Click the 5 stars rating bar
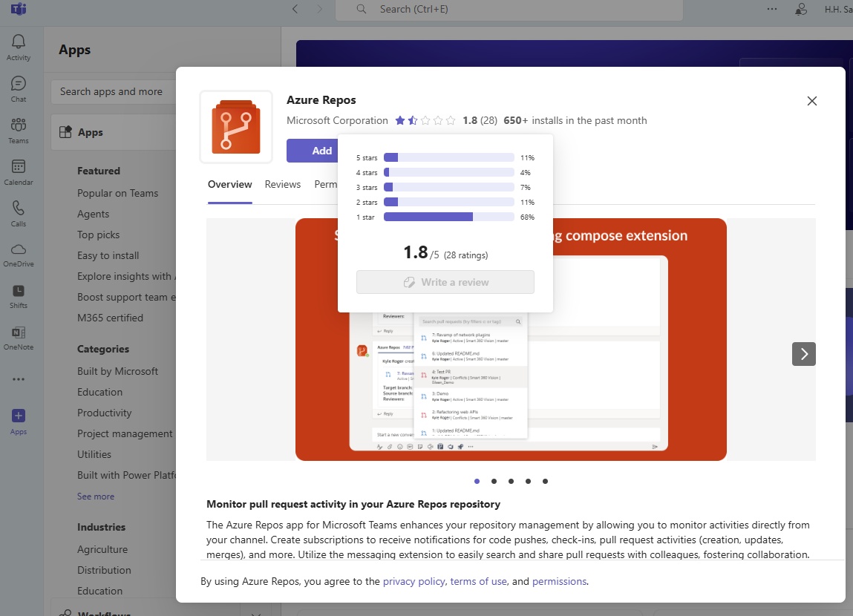The width and height of the screenshot is (853, 616). coord(449,157)
